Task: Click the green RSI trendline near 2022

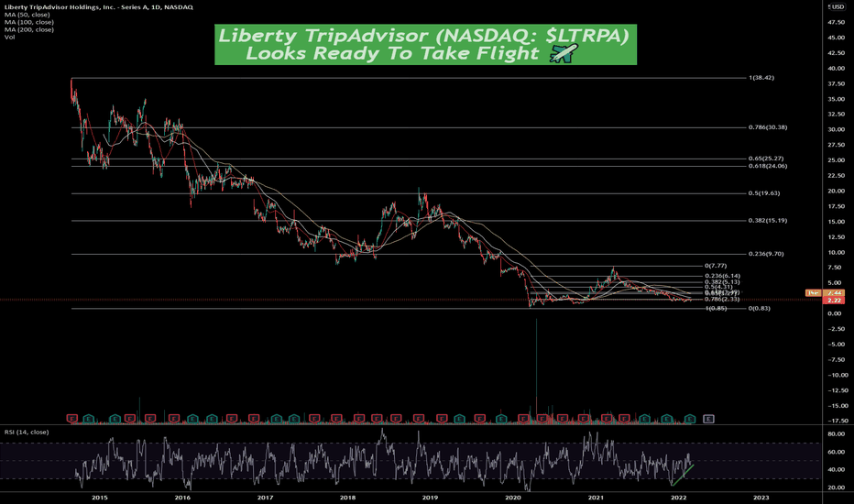Action: [683, 475]
